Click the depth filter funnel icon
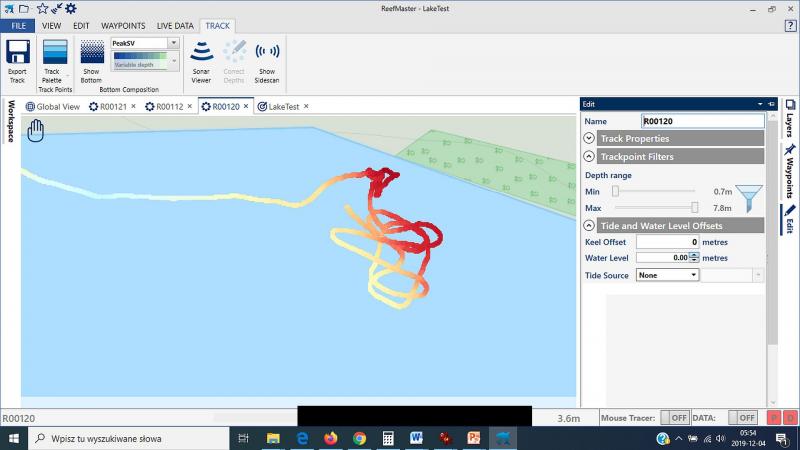Viewport: 800px width, 450px height. (748, 197)
